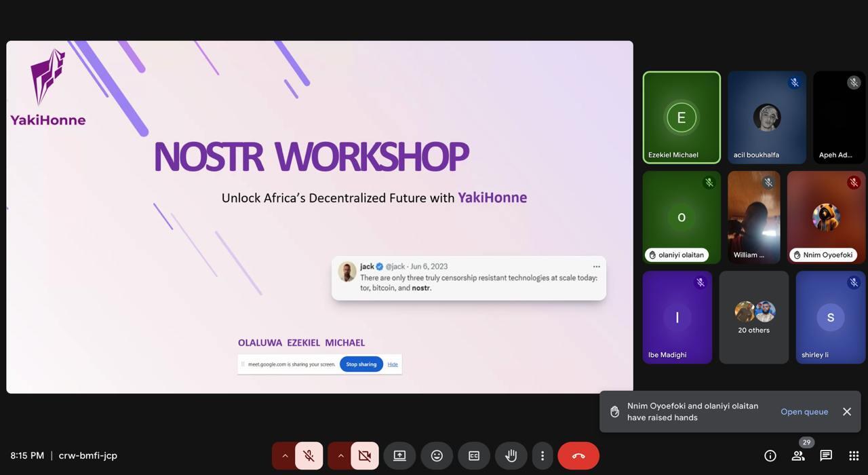Click the 8:15 PM time text
Viewport: 868px width, 475px height.
point(27,456)
